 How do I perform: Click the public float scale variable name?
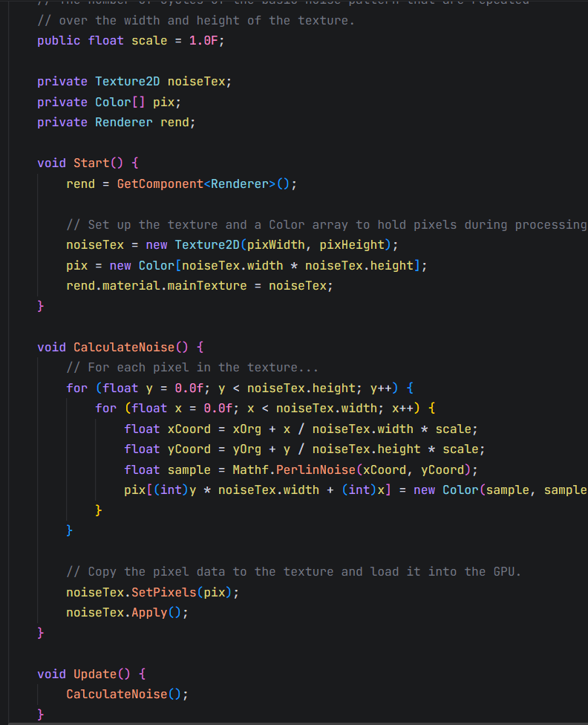(x=149, y=41)
